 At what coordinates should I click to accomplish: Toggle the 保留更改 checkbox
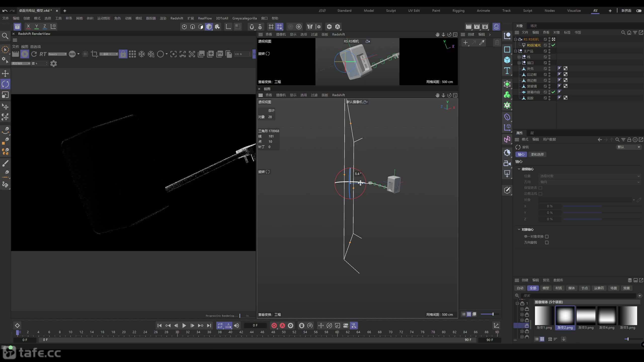(x=540, y=188)
